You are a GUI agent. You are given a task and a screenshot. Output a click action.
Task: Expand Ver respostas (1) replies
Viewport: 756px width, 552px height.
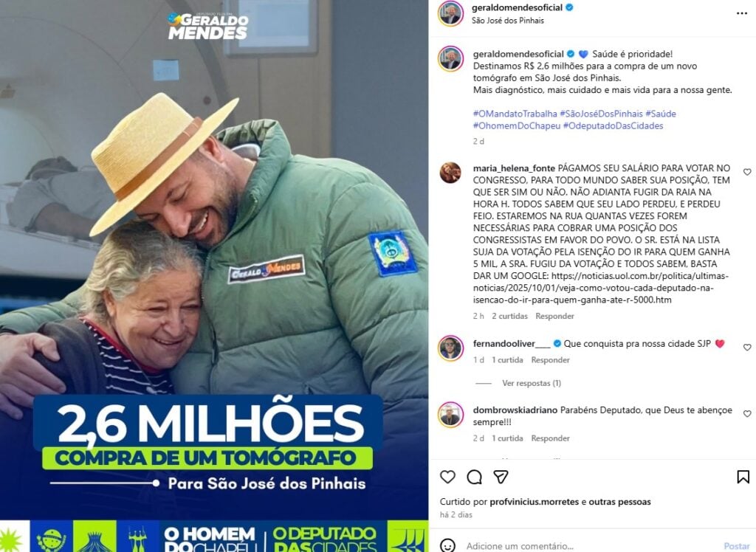(x=532, y=383)
